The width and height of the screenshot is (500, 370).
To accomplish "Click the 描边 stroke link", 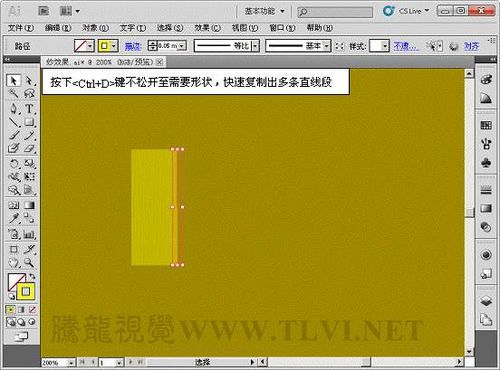I will (133, 46).
